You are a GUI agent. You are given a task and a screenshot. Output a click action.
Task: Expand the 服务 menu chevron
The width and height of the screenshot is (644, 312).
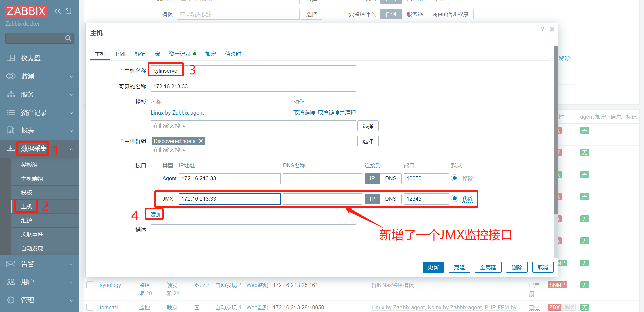coord(71,95)
